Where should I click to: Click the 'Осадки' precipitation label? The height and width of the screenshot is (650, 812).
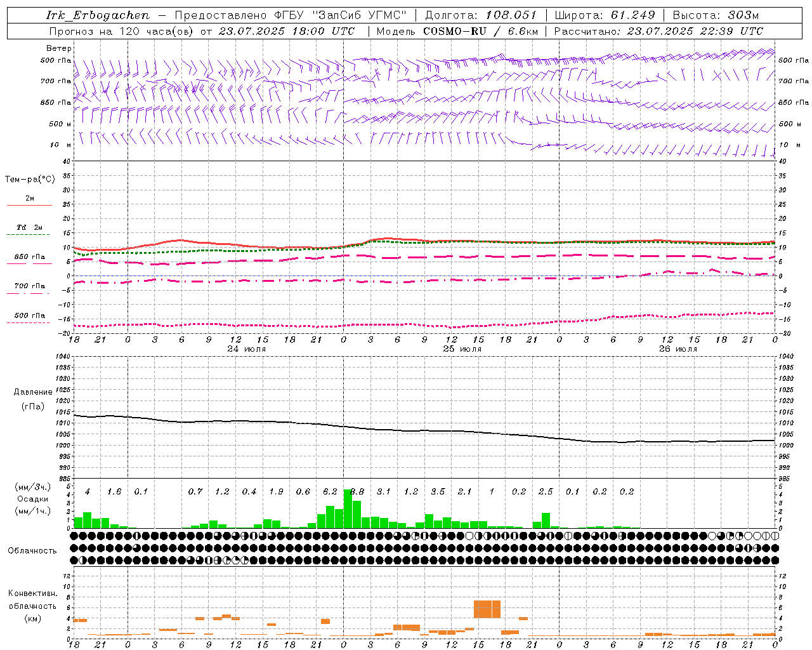[x=33, y=499]
